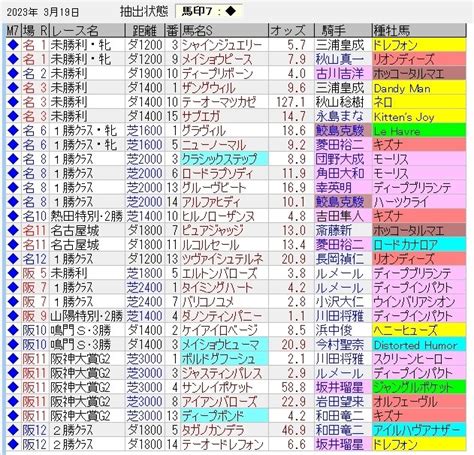This screenshot has height=455, width=474.
Task: Click the green Le Havre sire cell
Action: point(419,130)
